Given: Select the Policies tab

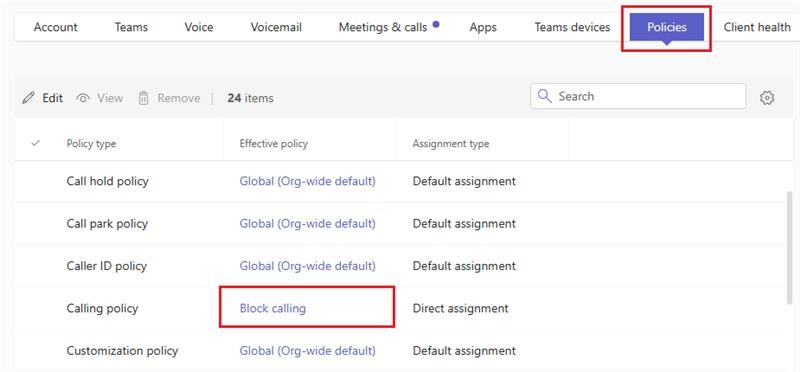Looking at the screenshot, I should pyautogui.click(x=666, y=27).
